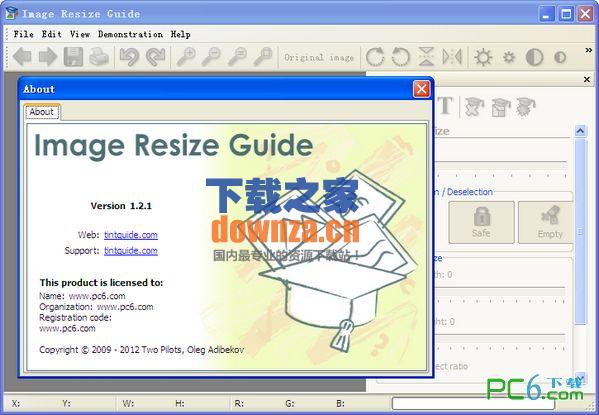The width and height of the screenshot is (599, 415).
Task: Toggle the Original image toolbar button
Action: pyautogui.click(x=319, y=58)
